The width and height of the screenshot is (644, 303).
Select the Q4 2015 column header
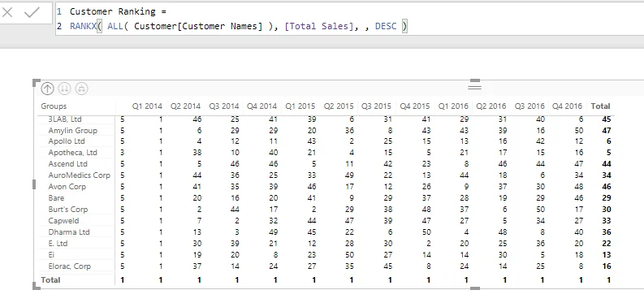click(x=415, y=106)
